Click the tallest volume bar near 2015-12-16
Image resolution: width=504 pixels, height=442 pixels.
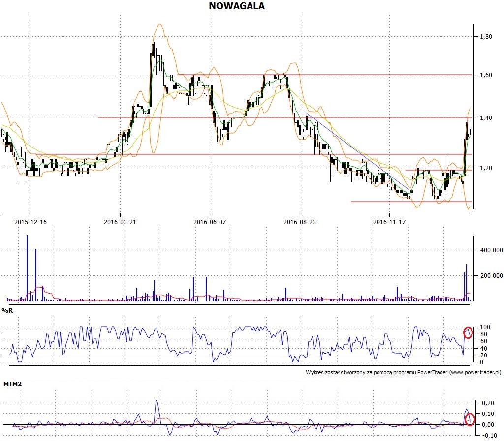27,268
